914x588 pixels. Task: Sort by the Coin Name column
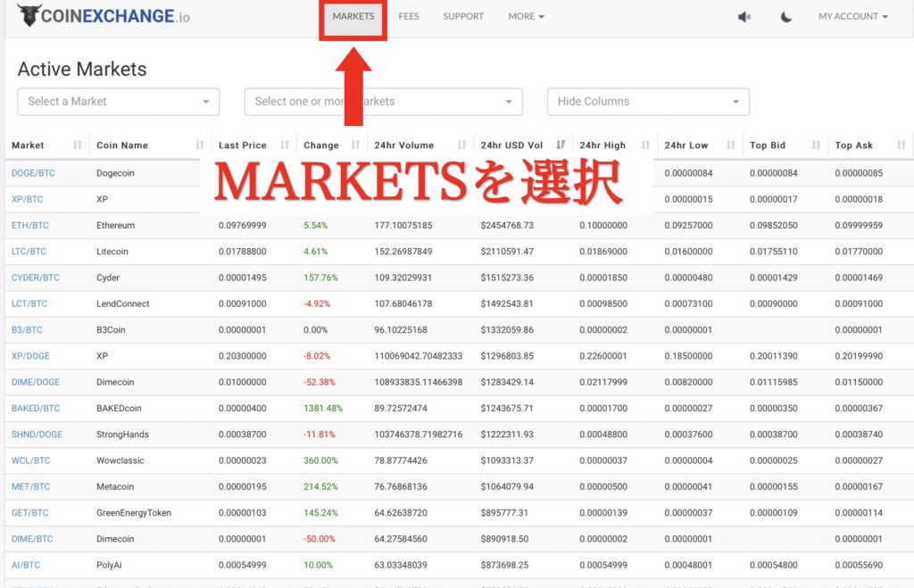[x=150, y=145]
